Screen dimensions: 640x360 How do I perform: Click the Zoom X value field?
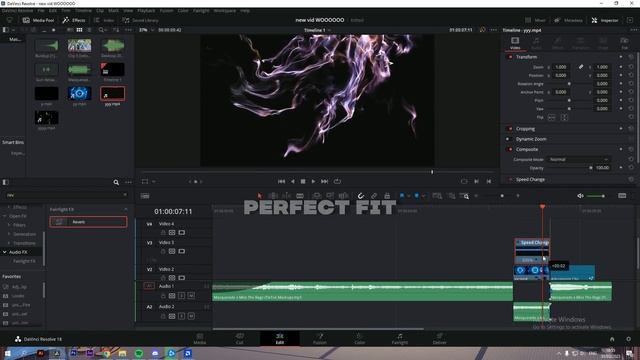[x=561, y=67]
